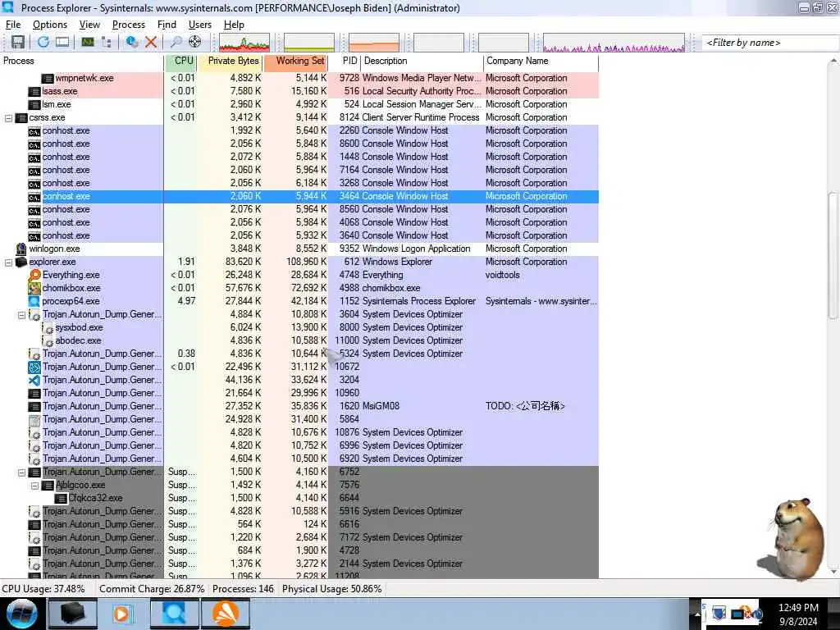
Task: Open the Options menu
Action: 50,25
